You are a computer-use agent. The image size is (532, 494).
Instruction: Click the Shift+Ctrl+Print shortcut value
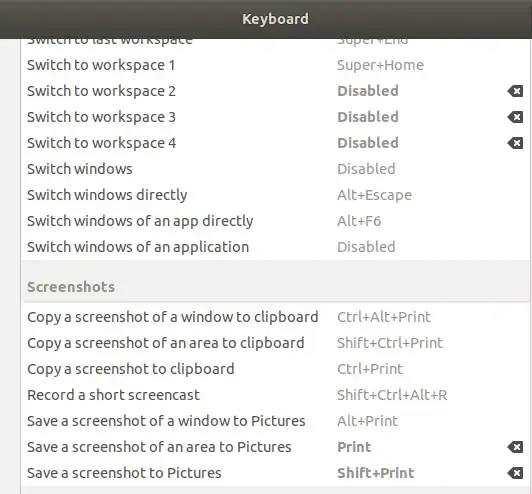[x=390, y=343]
